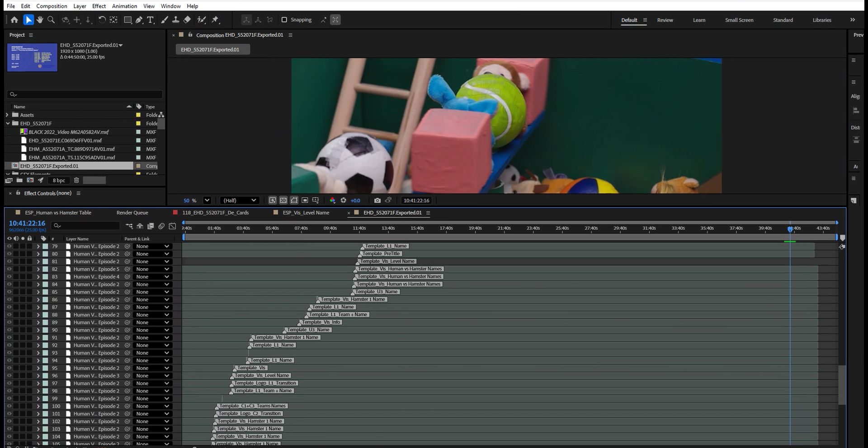Switch to the Render Queue tab

click(x=132, y=213)
